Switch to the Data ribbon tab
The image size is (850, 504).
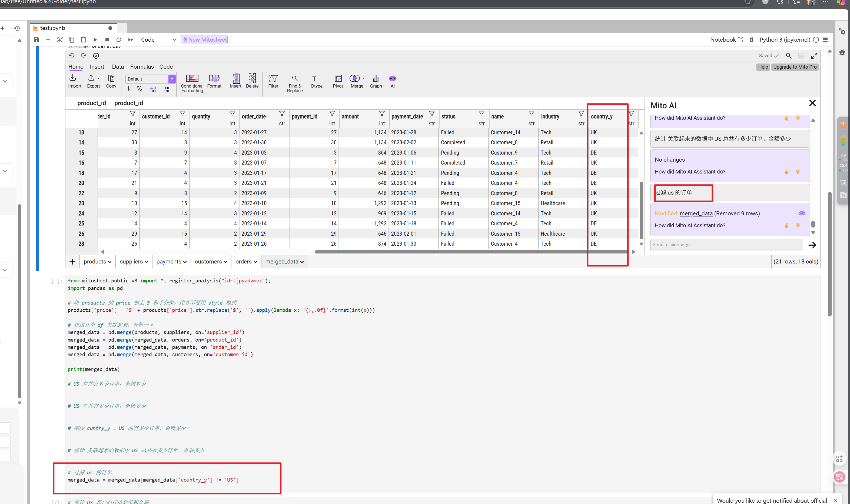pyautogui.click(x=118, y=66)
